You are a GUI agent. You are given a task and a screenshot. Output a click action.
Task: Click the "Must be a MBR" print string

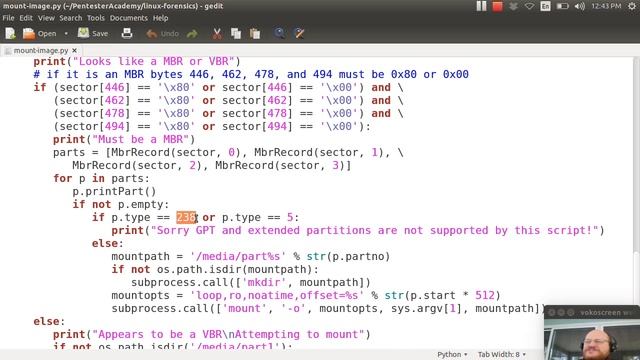140,139
